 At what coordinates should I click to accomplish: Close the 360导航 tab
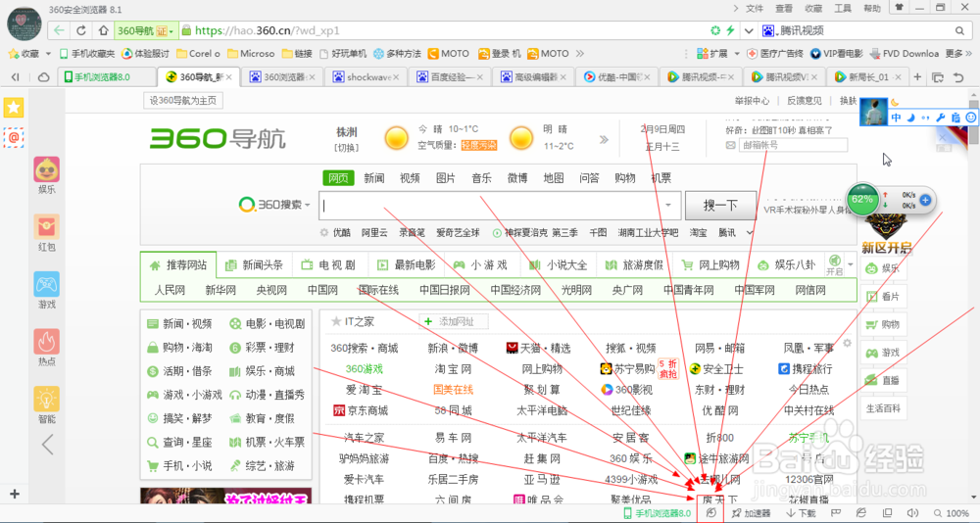tap(228, 77)
